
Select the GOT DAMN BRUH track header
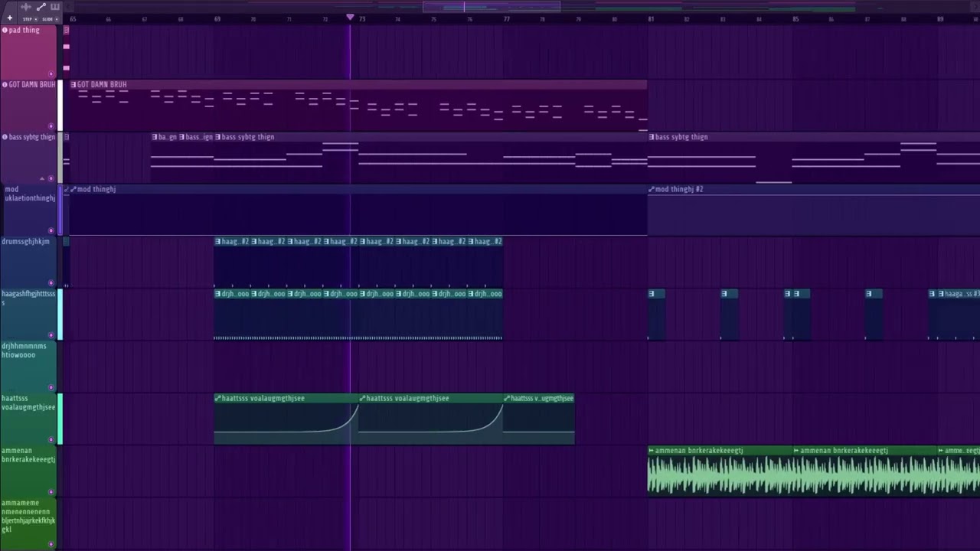[28, 105]
